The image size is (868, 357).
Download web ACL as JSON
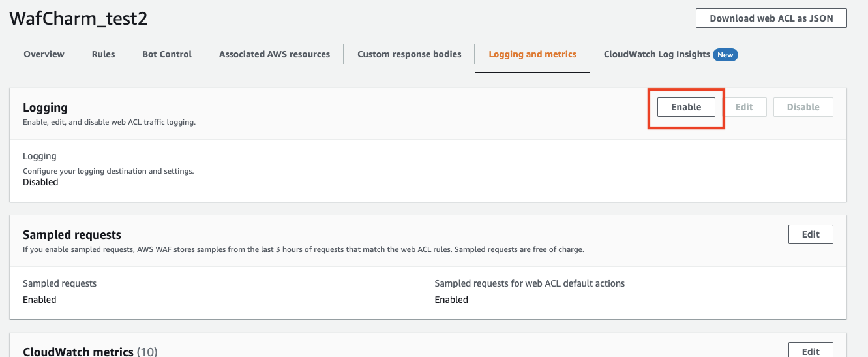pos(771,18)
